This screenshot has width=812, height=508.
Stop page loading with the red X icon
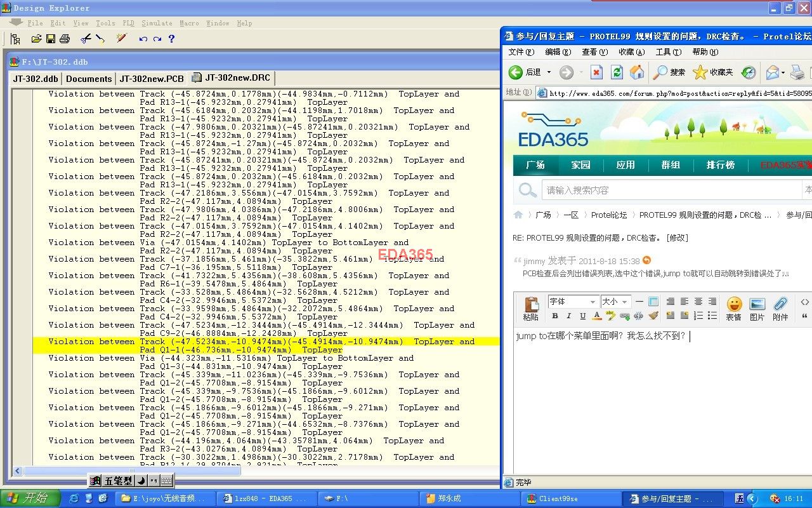pyautogui.click(x=596, y=72)
